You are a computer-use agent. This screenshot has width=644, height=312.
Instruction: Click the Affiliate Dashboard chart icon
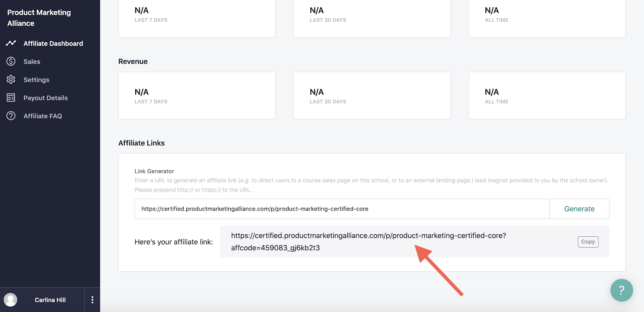(11, 43)
